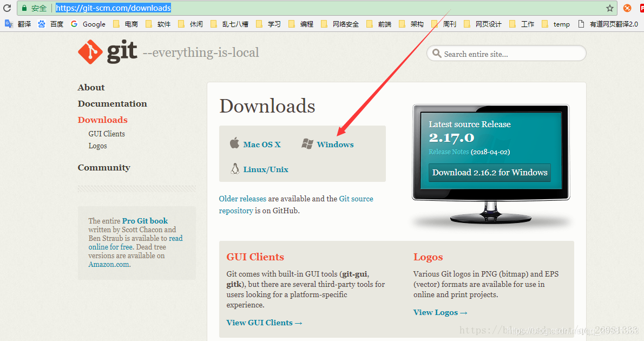This screenshot has width=644, height=341.
Task: Click the Windows flag icon
Action: tap(307, 143)
